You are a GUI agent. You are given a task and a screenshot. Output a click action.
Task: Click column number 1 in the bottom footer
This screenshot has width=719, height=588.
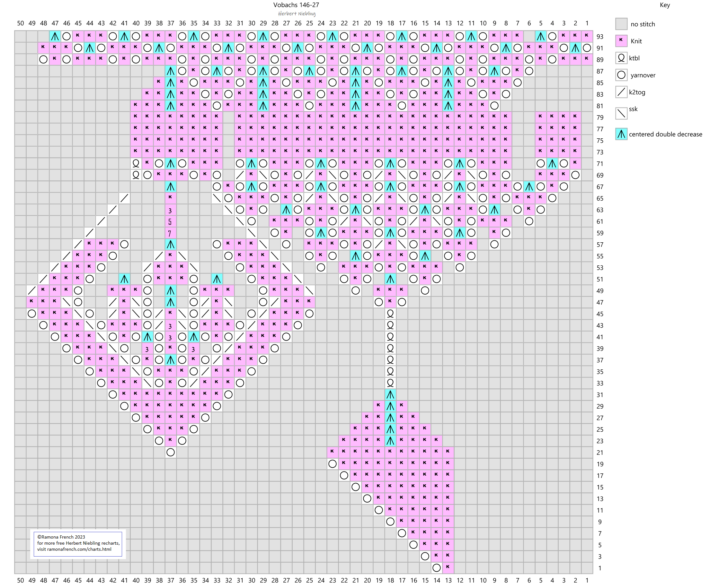pos(587,580)
